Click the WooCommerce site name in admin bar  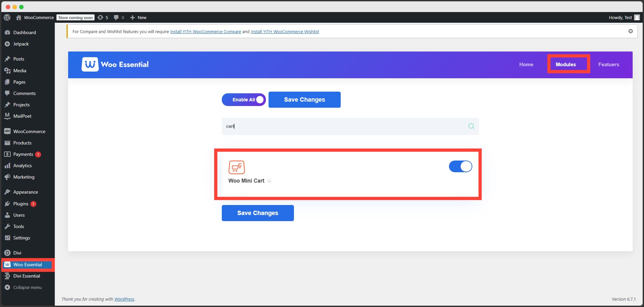(39, 17)
